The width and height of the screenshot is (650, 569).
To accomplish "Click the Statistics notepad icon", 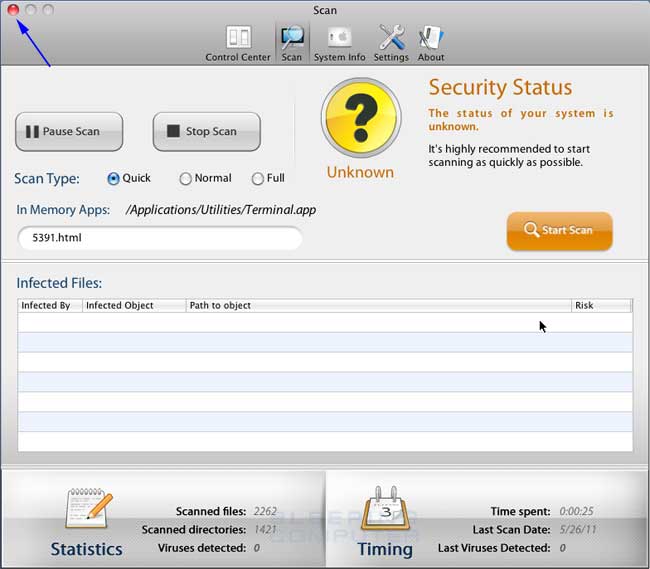I will pos(88,508).
